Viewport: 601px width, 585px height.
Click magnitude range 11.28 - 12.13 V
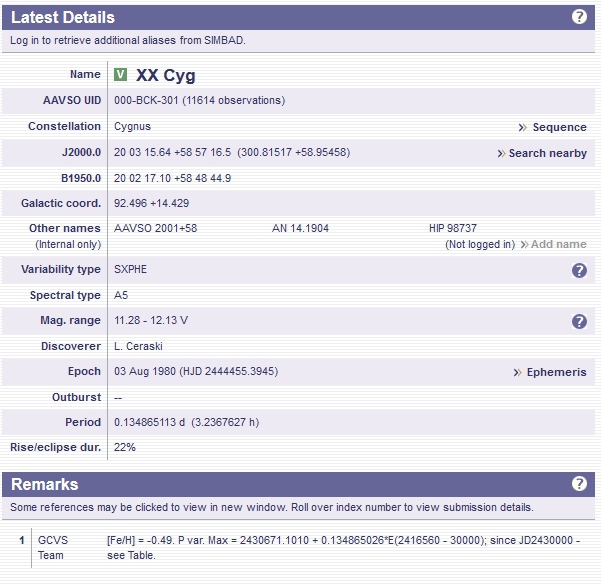click(x=151, y=320)
